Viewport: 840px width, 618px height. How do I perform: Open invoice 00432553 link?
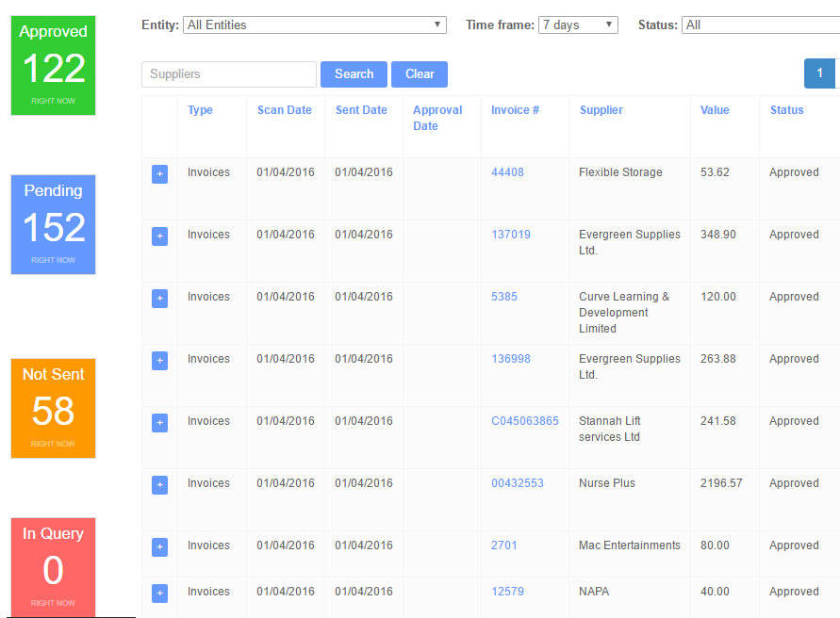[518, 482]
